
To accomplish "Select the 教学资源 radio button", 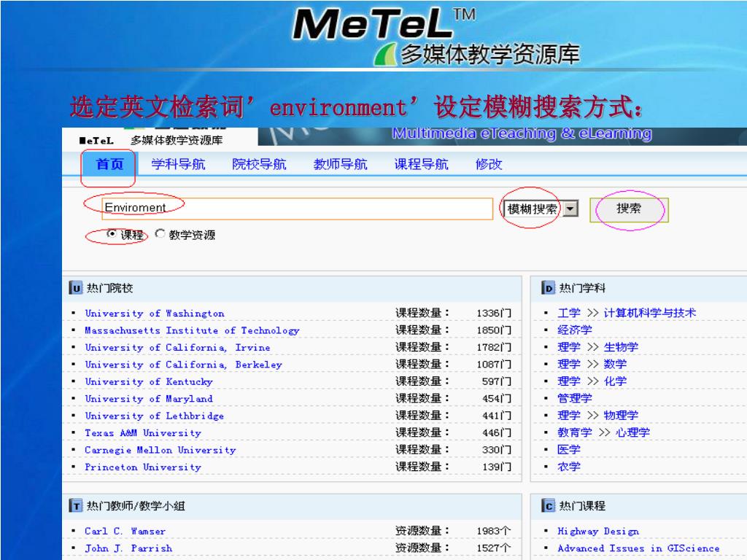I will point(160,234).
